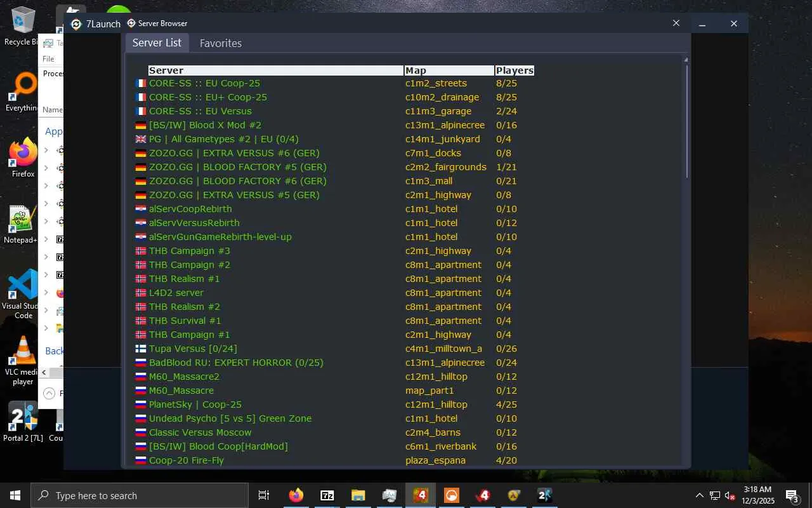812x508 pixels.
Task: Click the muted volume tray icon
Action: (x=730, y=495)
